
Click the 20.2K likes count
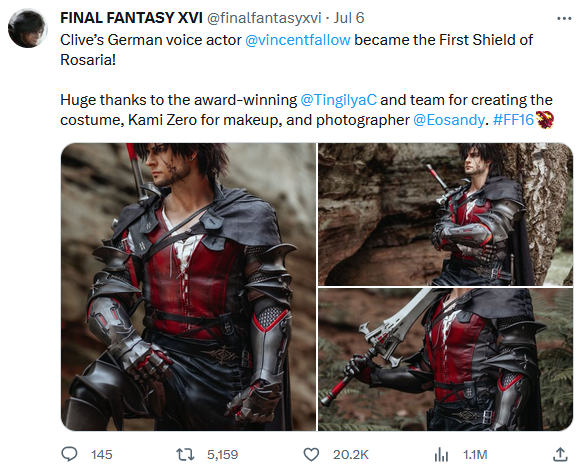pos(351,455)
